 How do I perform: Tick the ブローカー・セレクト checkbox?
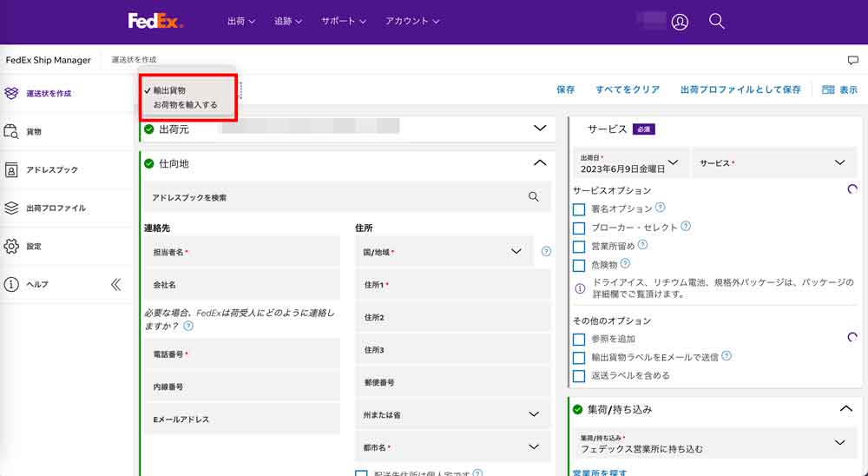click(578, 228)
